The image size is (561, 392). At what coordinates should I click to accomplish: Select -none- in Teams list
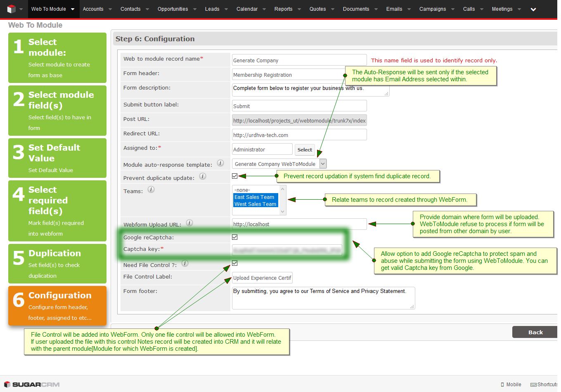(256, 190)
